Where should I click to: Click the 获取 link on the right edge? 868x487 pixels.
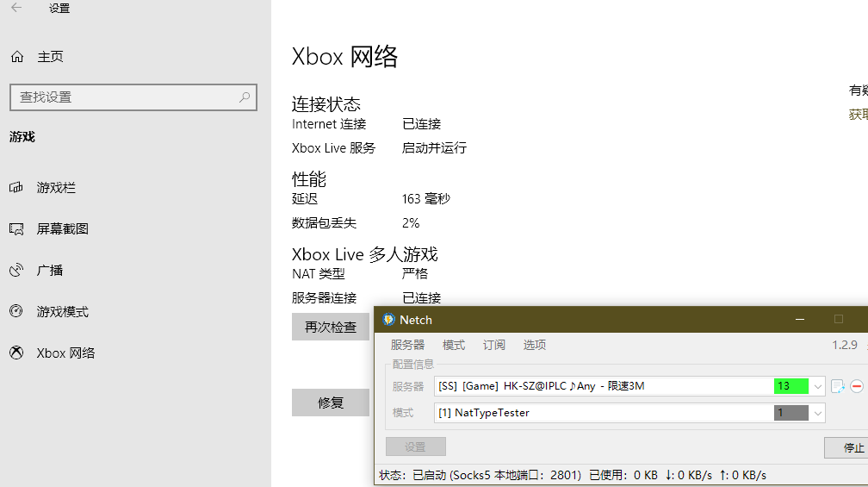coord(858,115)
